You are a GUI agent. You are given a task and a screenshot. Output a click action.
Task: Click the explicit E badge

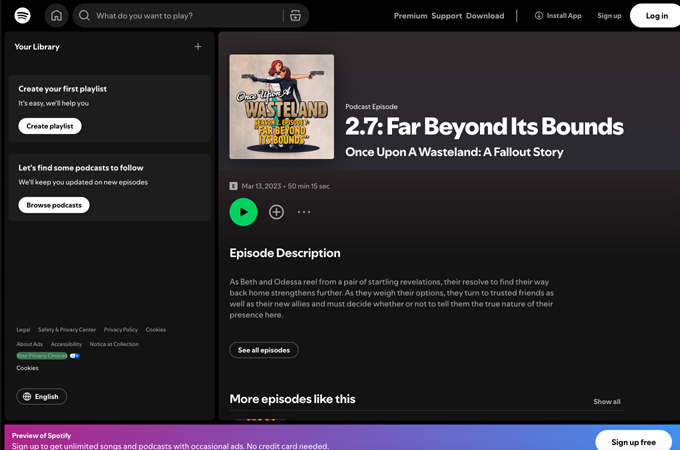pyautogui.click(x=233, y=186)
